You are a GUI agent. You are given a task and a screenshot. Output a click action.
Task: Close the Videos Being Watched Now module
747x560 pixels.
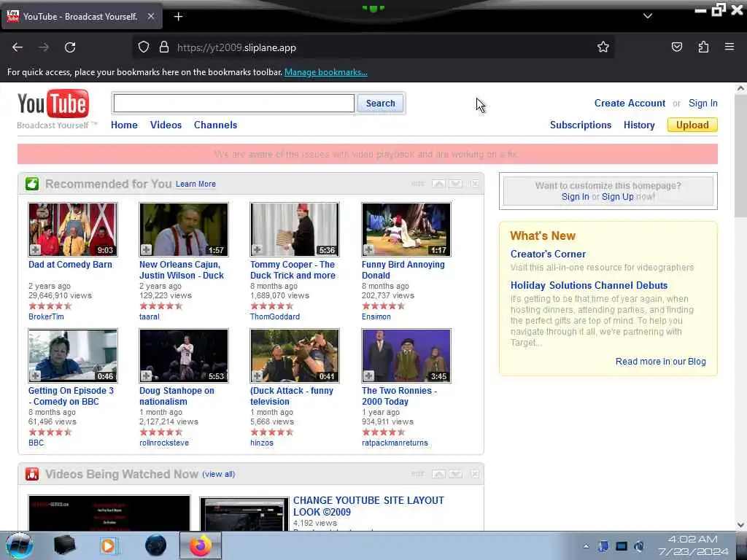[x=475, y=474]
